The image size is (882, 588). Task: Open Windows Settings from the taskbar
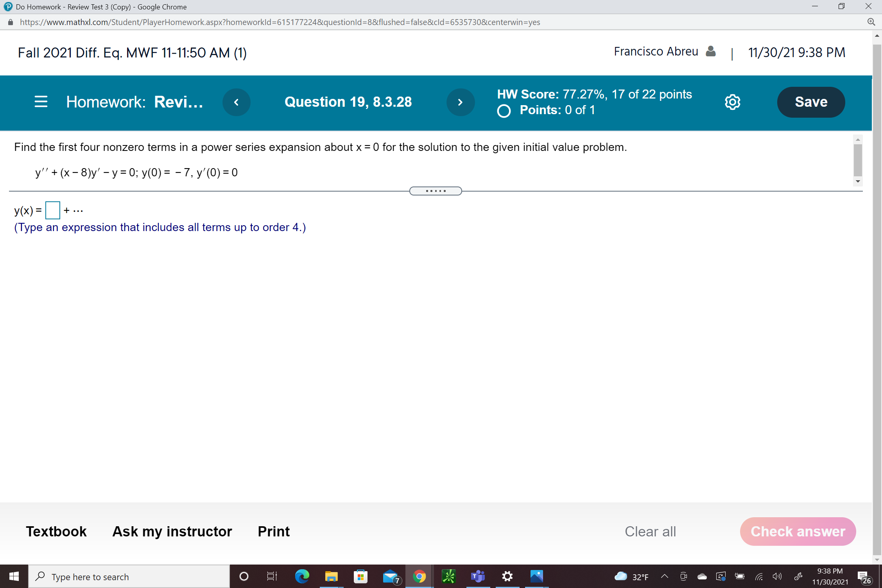click(507, 576)
